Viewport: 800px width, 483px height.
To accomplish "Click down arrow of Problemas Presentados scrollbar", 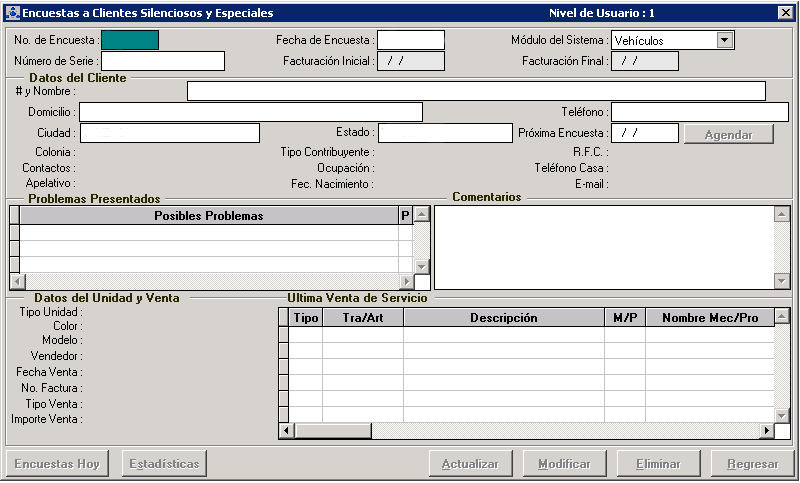I will click(422, 267).
